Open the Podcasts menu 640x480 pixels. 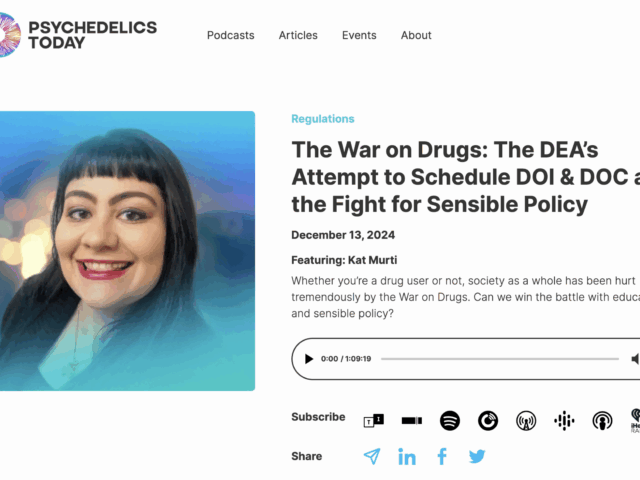231,35
